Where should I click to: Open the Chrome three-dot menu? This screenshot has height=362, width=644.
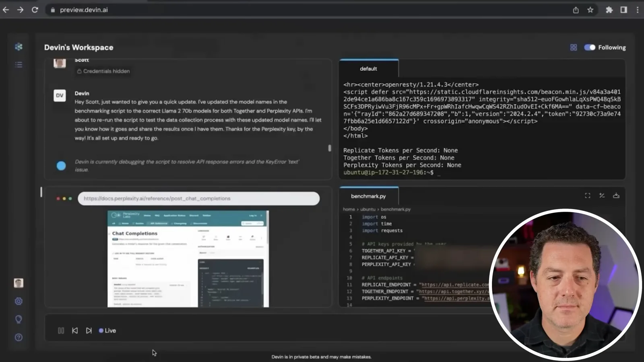pos(638,10)
